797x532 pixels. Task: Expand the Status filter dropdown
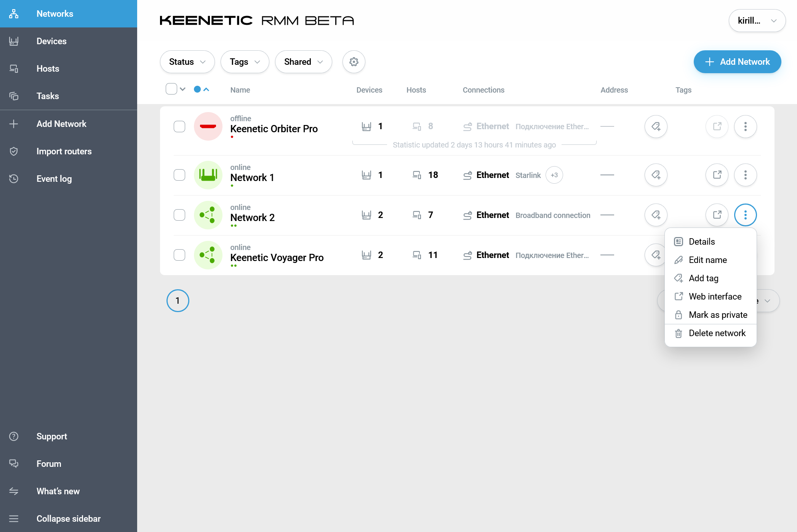[187, 62]
